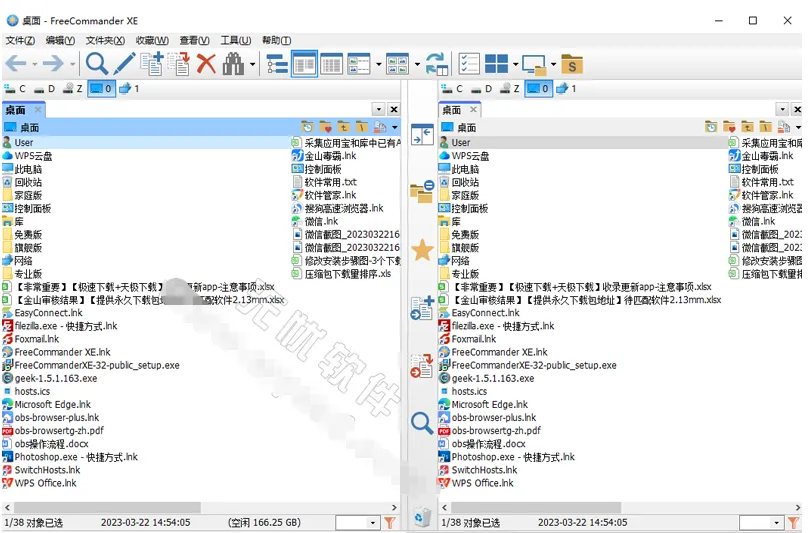This screenshot has height=533, width=809.
Task: Open the 帮助(T) menu
Action: 277,40
